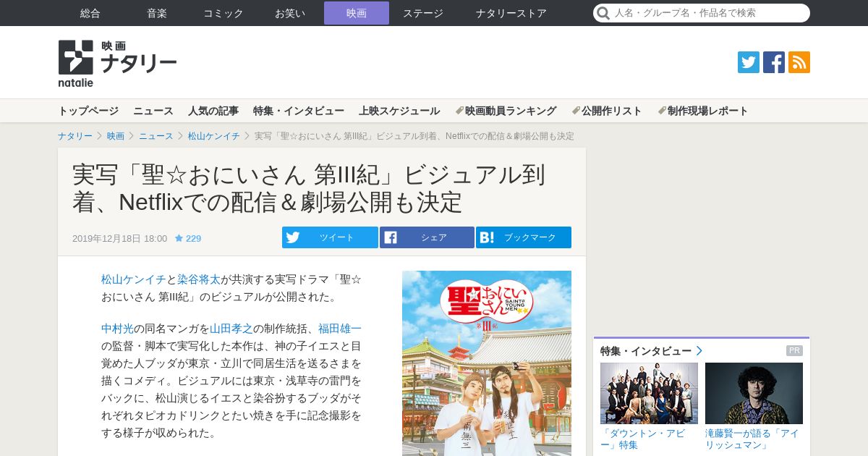
Task: Open the ダウントン・アビー thumbnail
Action: (x=649, y=393)
